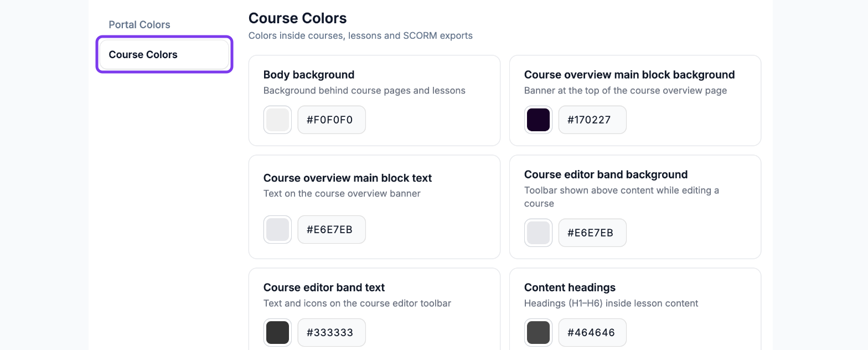Click the 'Course overview main block text' title
868x350 pixels.
click(348, 178)
